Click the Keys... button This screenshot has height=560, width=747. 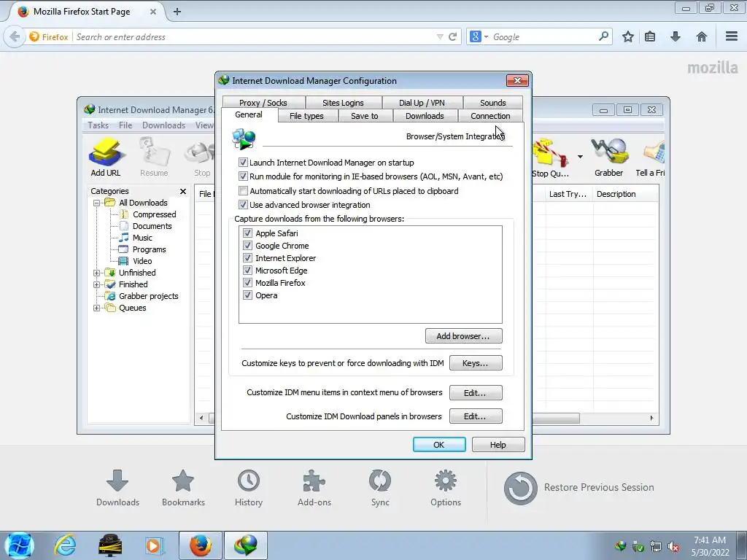[x=476, y=363]
